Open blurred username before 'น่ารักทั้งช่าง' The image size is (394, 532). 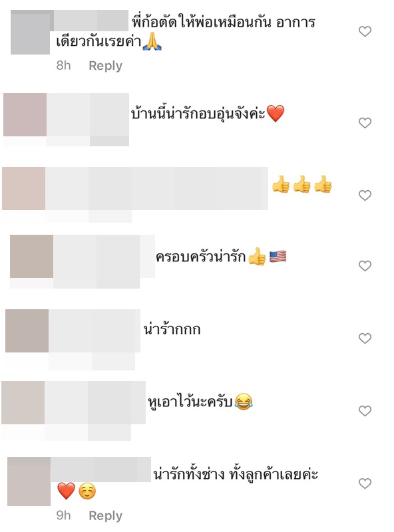(x=101, y=469)
